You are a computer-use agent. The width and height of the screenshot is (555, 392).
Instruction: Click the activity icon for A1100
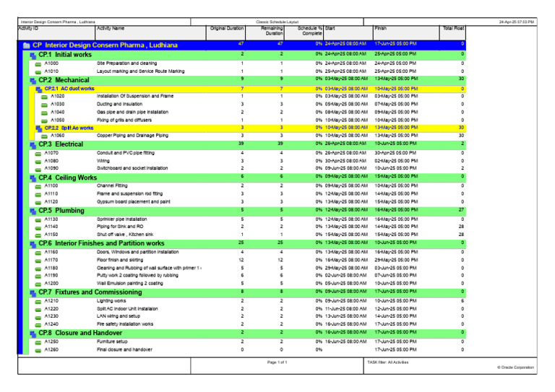pos(38,187)
